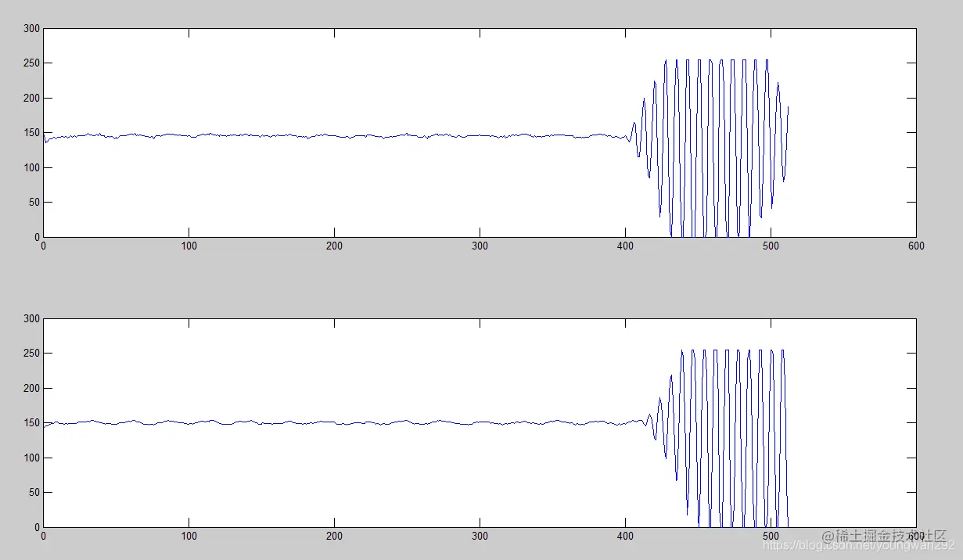Select the lower plot's x-axis label 200
This screenshot has height=560, width=963.
(x=334, y=536)
